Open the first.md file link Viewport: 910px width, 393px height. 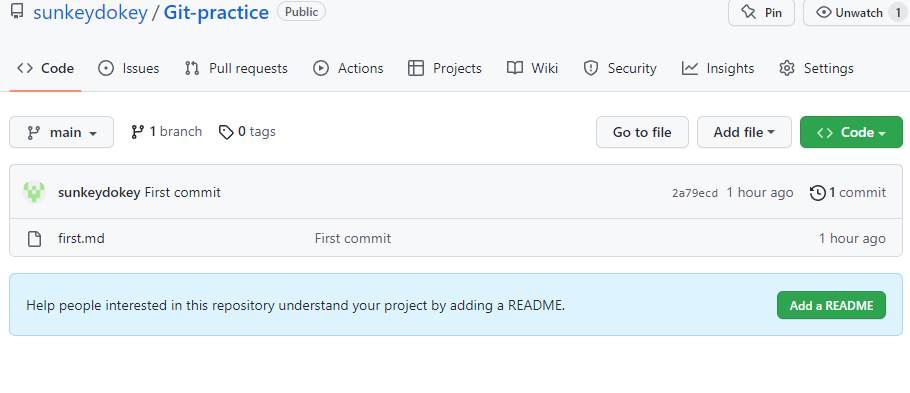tap(81, 239)
